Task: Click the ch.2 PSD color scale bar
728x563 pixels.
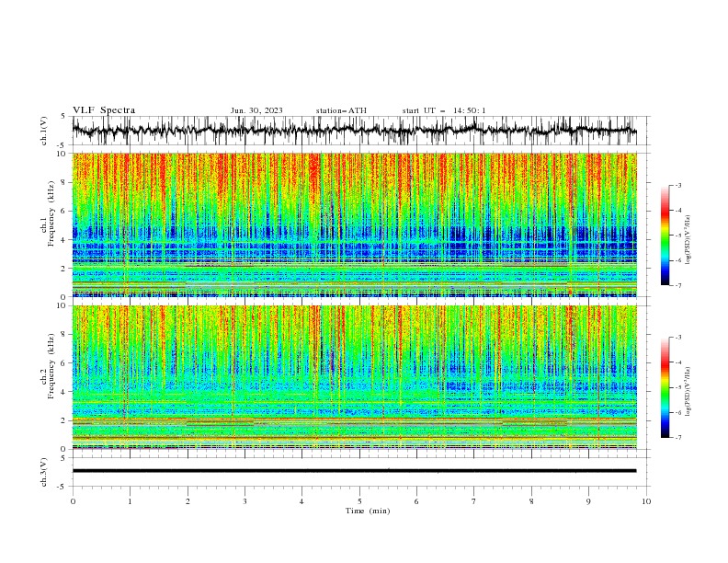Action: point(665,387)
